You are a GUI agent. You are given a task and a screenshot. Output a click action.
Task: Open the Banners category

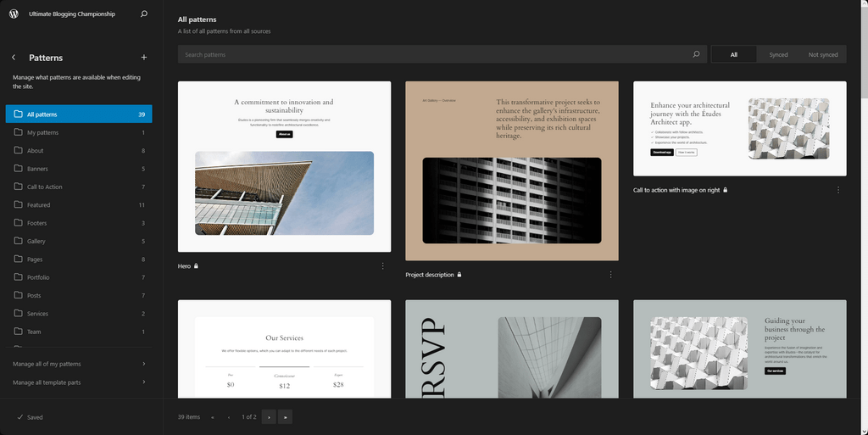37,169
